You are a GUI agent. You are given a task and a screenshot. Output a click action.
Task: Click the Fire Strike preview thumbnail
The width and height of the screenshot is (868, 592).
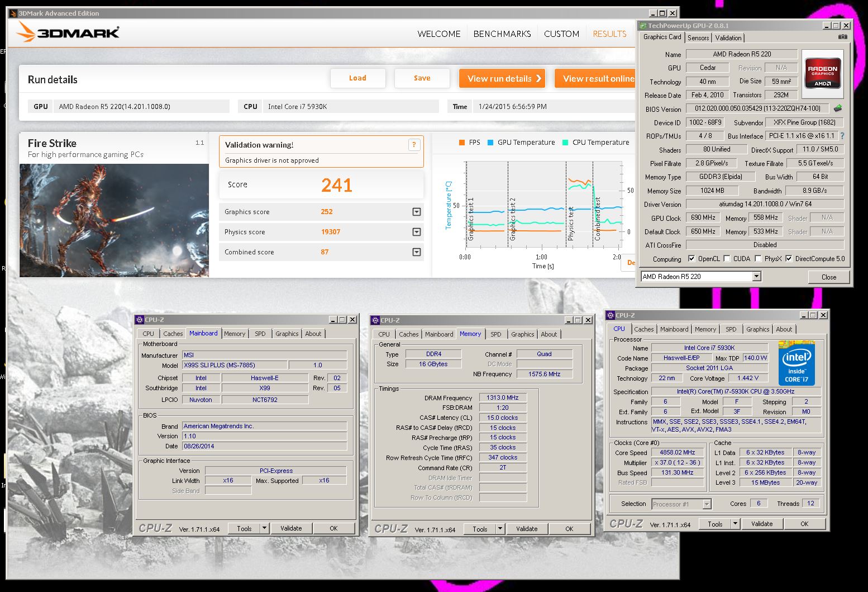point(115,220)
